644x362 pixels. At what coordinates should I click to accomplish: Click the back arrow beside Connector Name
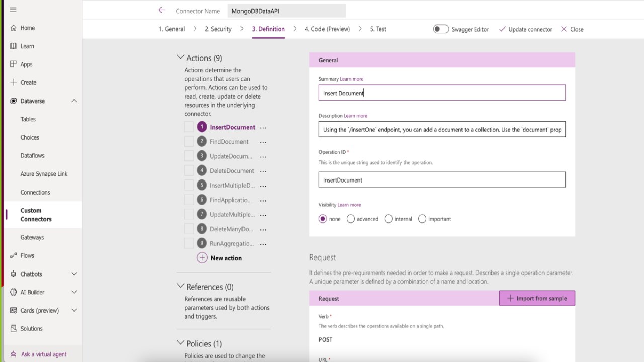162,10
